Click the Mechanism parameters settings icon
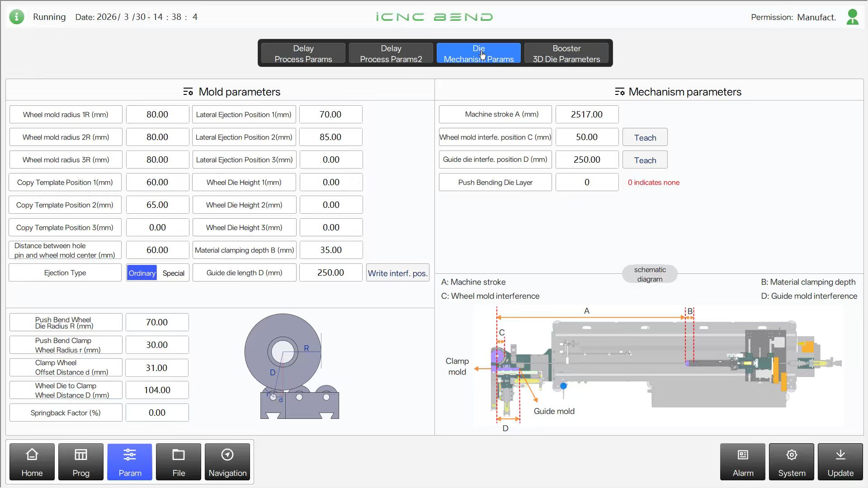The height and width of the screenshot is (488, 868). click(620, 92)
